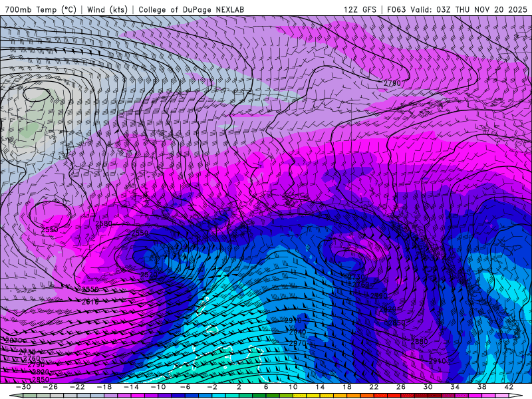Select the "College of DuPage NEXLAB" text

coord(191,9)
